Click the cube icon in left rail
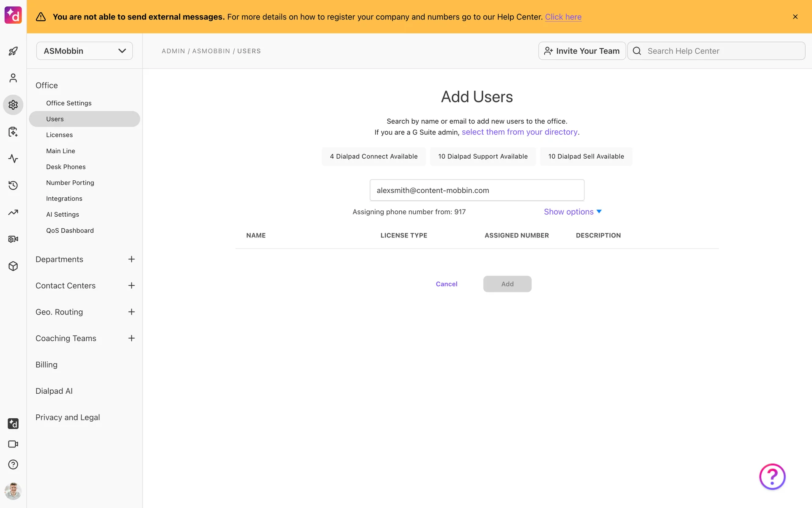This screenshot has width=812, height=508. pos(13,266)
